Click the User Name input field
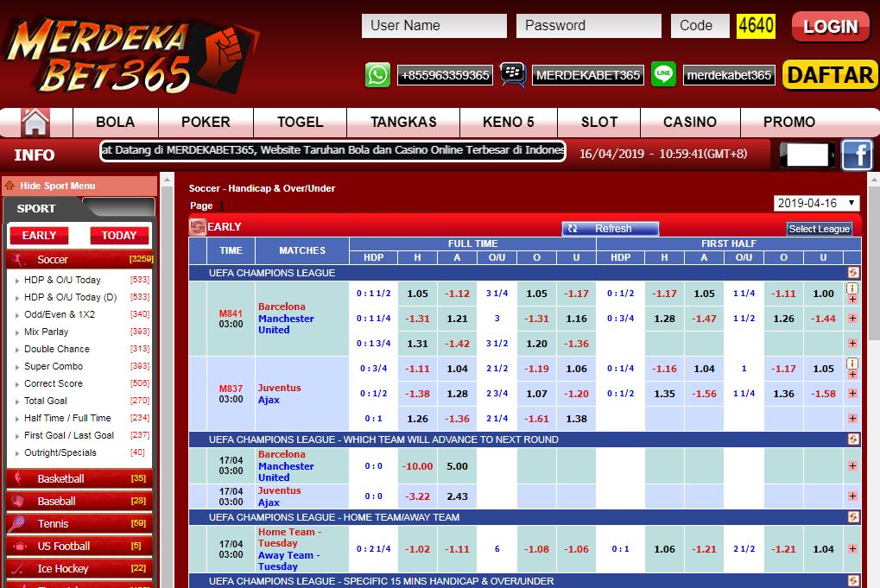The height and width of the screenshot is (588, 880). pos(434,26)
